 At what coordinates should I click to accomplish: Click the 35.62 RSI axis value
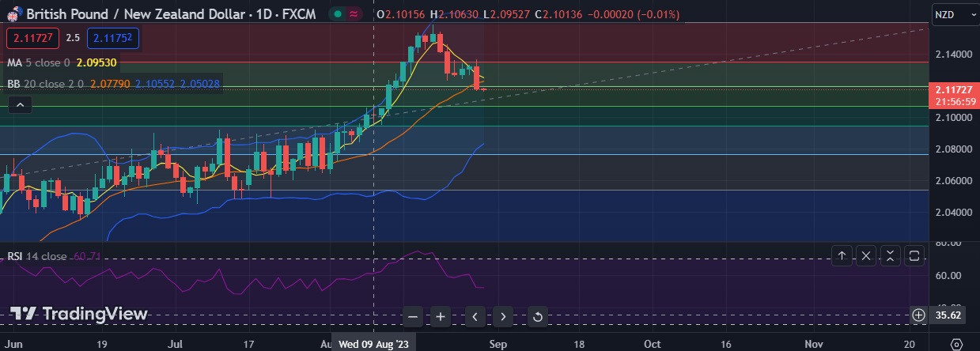point(948,315)
